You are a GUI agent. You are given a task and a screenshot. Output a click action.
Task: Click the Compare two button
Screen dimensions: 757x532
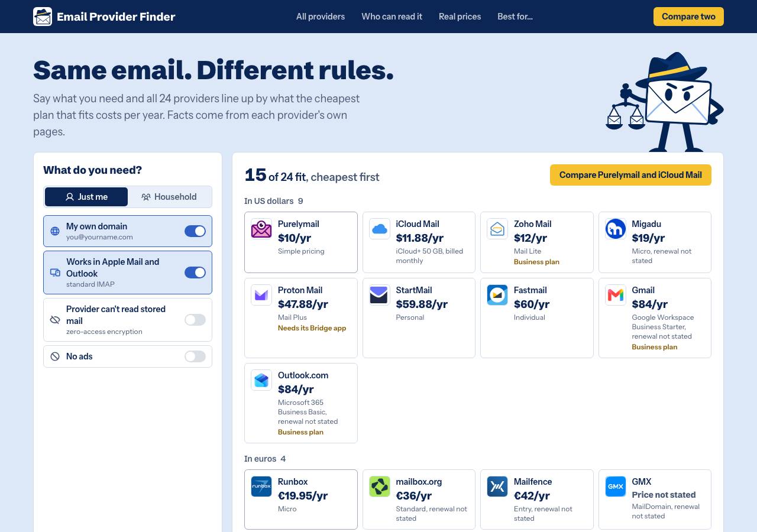688,17
